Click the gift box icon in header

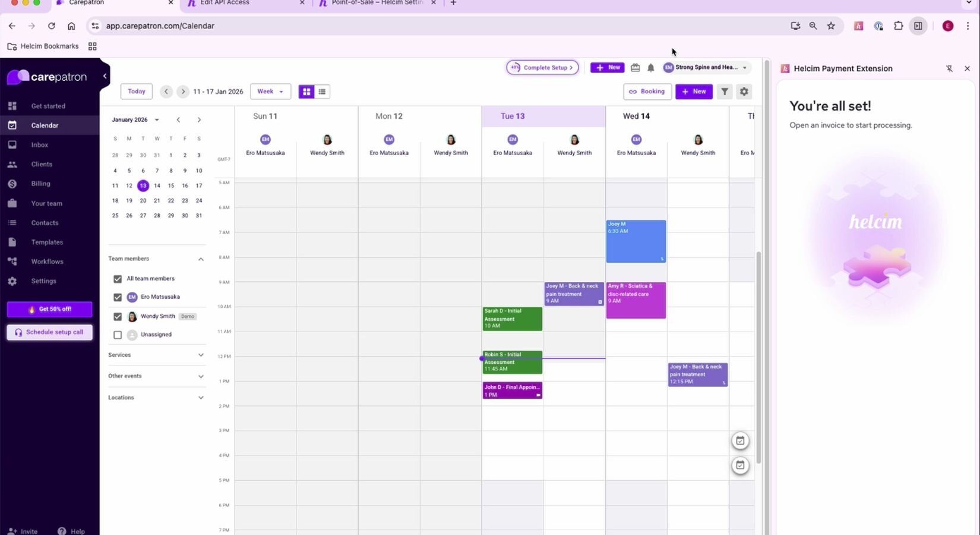coord(635,68)
